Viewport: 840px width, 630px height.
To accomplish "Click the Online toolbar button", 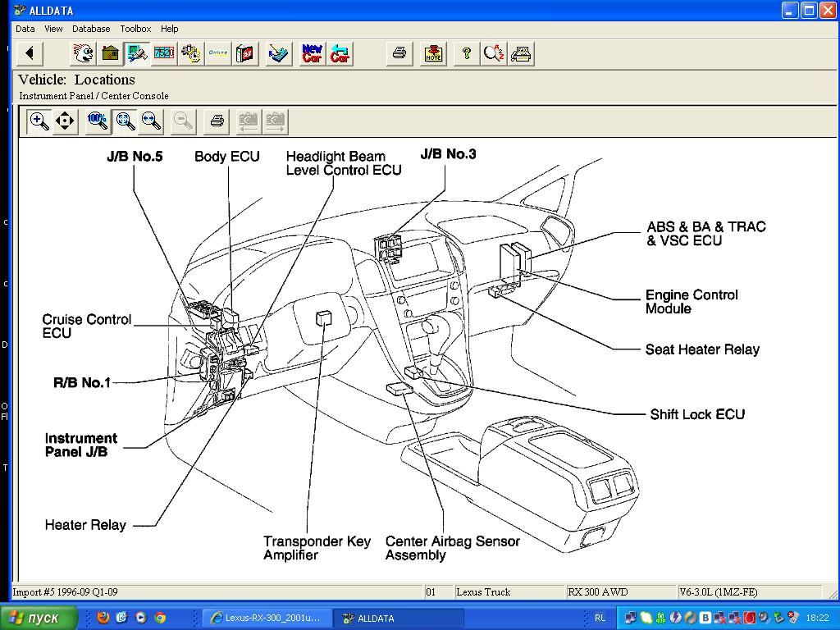I will [x=217, y=54].
